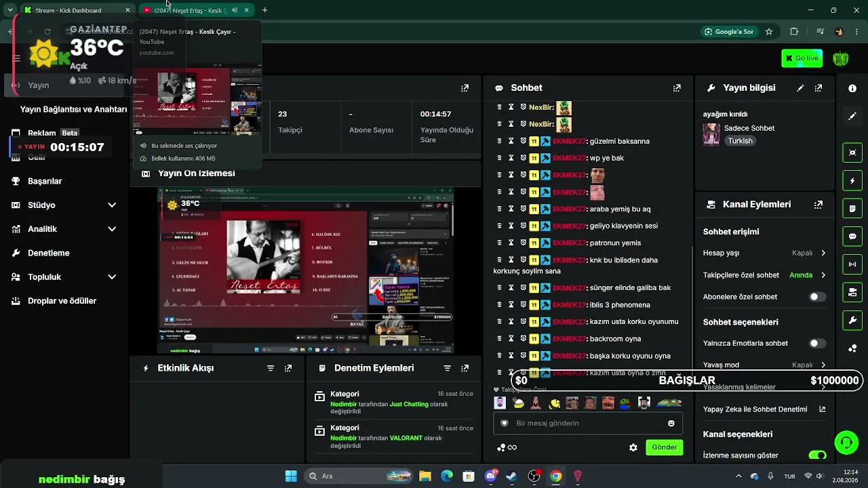
Task: Send the chat message with Gönder
Action: [x=665, y=447]
